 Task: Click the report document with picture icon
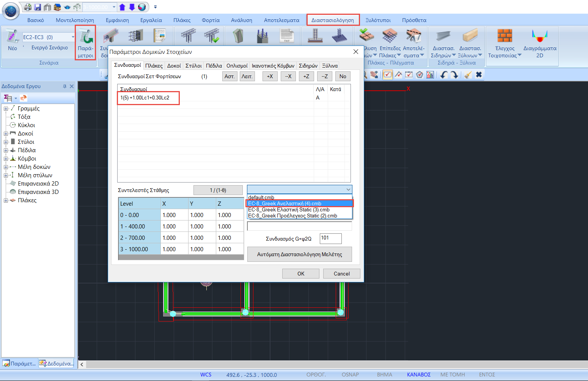[x=159, y=36]
